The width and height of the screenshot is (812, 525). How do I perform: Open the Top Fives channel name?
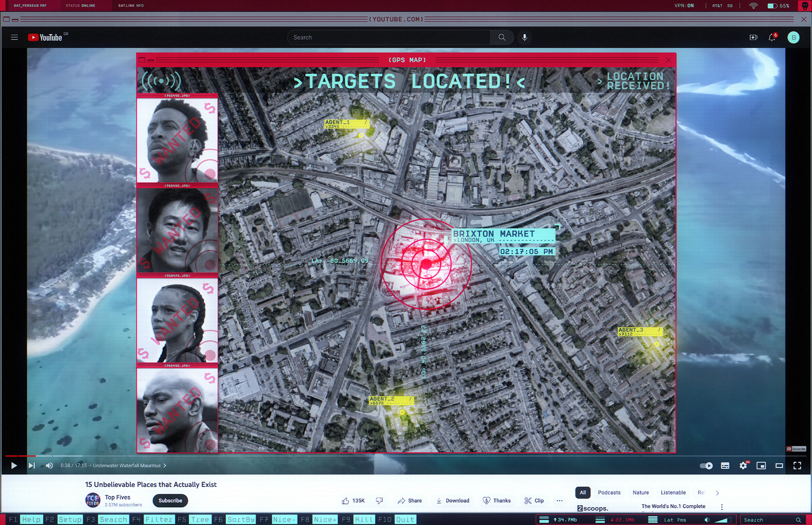(x=118, y=497)
